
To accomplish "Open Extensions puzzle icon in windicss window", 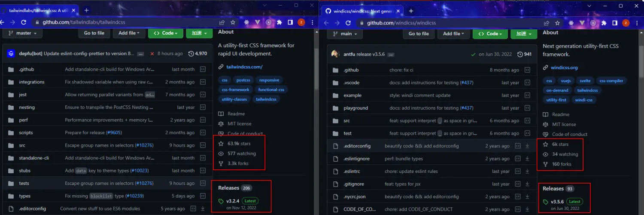I will click(x=604, y=23).
